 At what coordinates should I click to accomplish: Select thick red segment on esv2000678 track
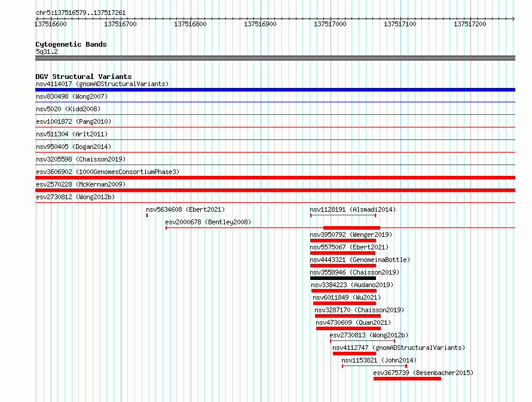coord(351,228)
